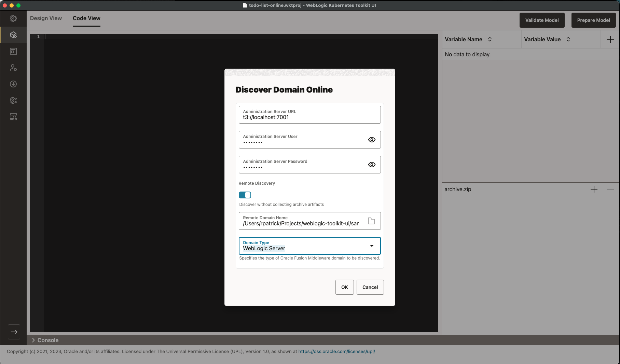Click the archive.zip label
The height and width of the screenshot is (364, 620).
(458, 189)
